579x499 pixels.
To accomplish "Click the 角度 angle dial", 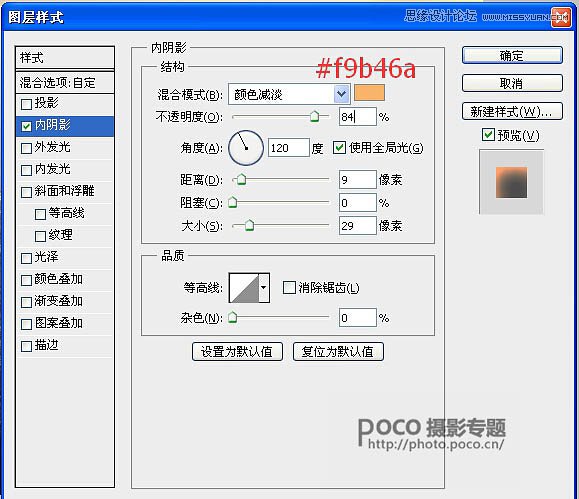I will coord(246,148).
